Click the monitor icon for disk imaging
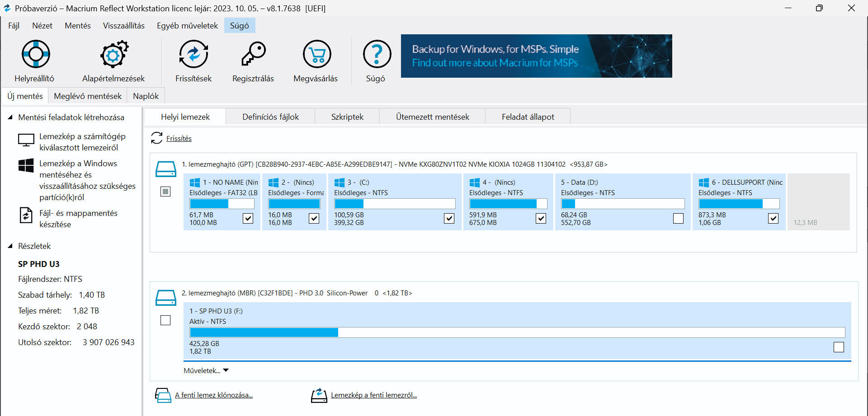Screen dimensions: 868x416 pos(26,140)
